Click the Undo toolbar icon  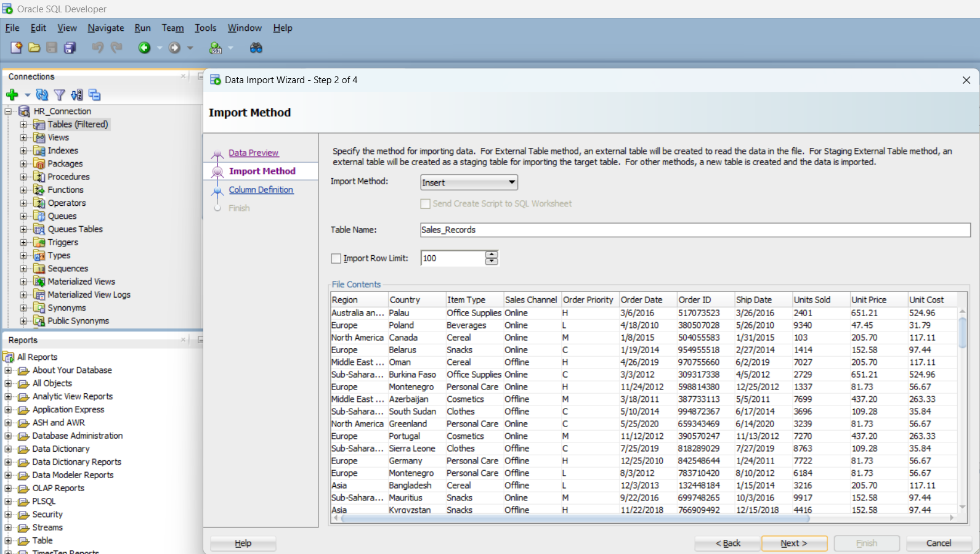click(x=97, y=47)
